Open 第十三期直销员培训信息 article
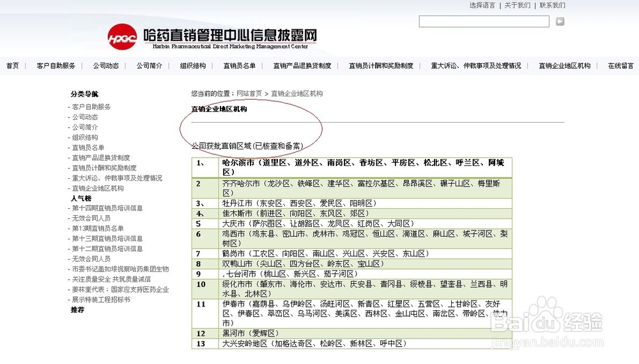Image resolution: width=639 pixels, height=364 pixels. [x=107, y=239]
